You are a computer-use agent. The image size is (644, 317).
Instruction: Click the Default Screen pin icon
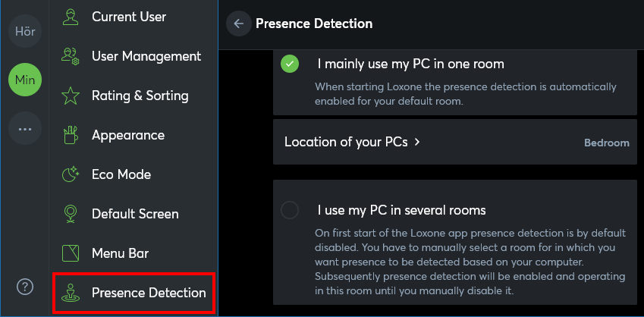coord(71,214)
